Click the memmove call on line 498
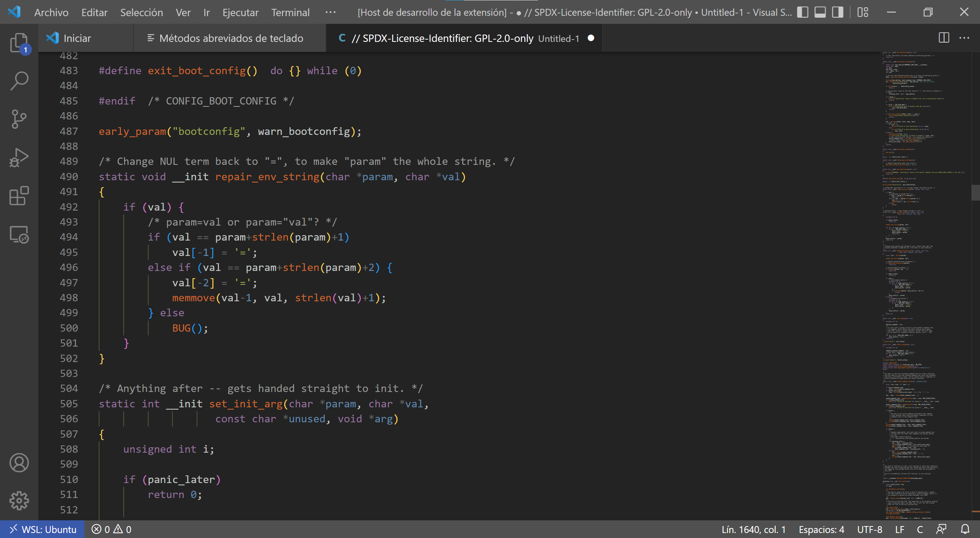This screenshot has height=538, width=980. [x=194, y=298]
